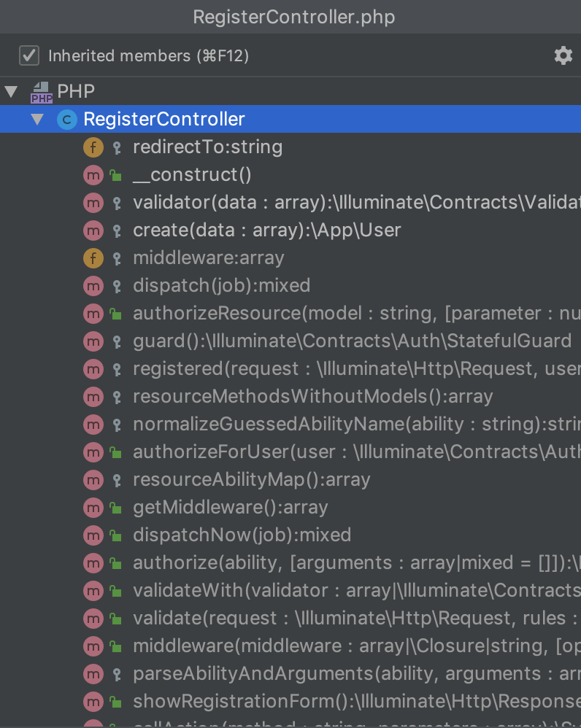This screenshot has width=581, height=728.
Task: Jump to the __construct() method
Action: tap(290, 175)
